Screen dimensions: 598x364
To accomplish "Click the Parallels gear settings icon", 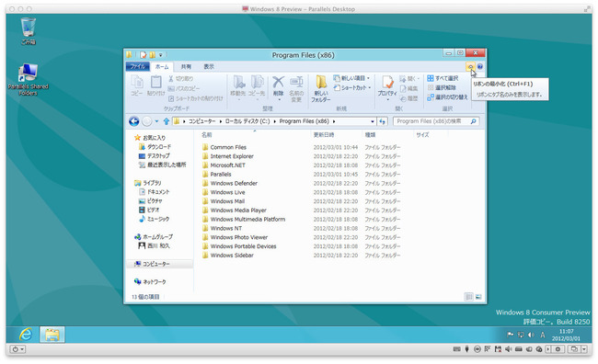I will point(558,349).
